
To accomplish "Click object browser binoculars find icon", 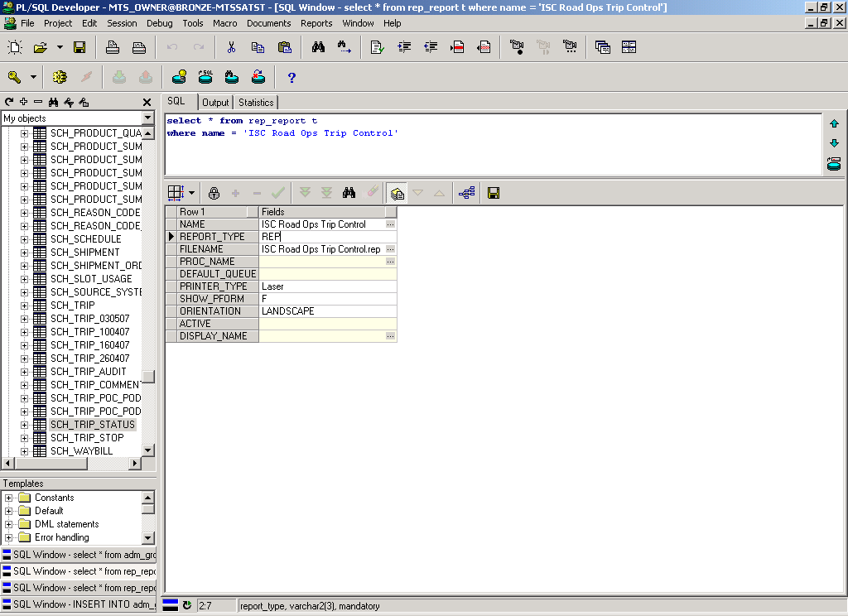I will click(53, 102).
